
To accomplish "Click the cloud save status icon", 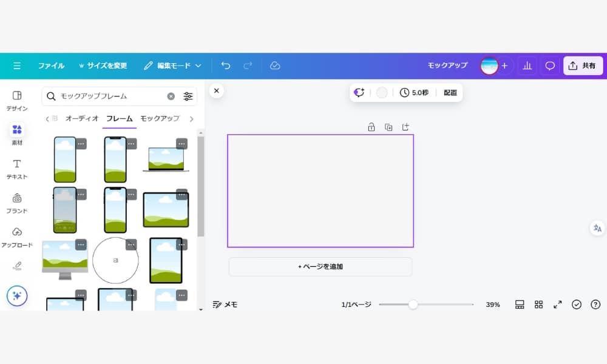I will pyautogui.click(x=275, y=66).
